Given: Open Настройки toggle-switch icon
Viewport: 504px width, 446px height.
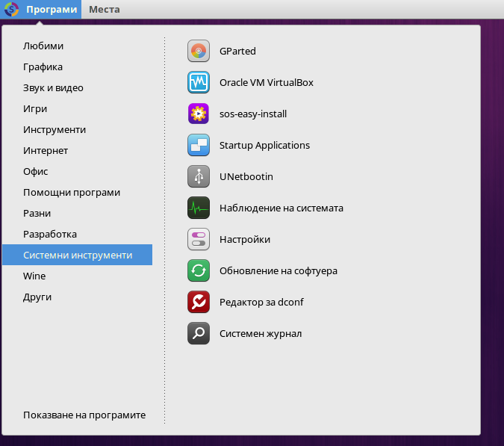Looking at the screenshot, I should [x=199, y=239].
